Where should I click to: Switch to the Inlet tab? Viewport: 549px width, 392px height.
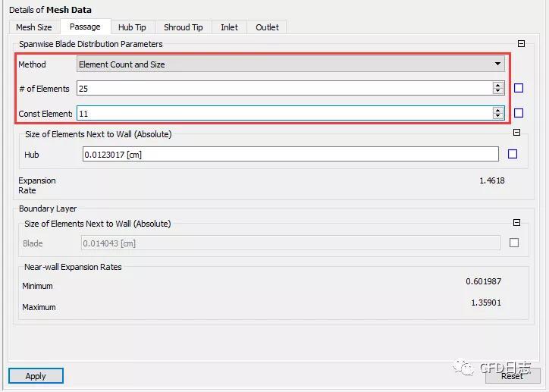229,27
